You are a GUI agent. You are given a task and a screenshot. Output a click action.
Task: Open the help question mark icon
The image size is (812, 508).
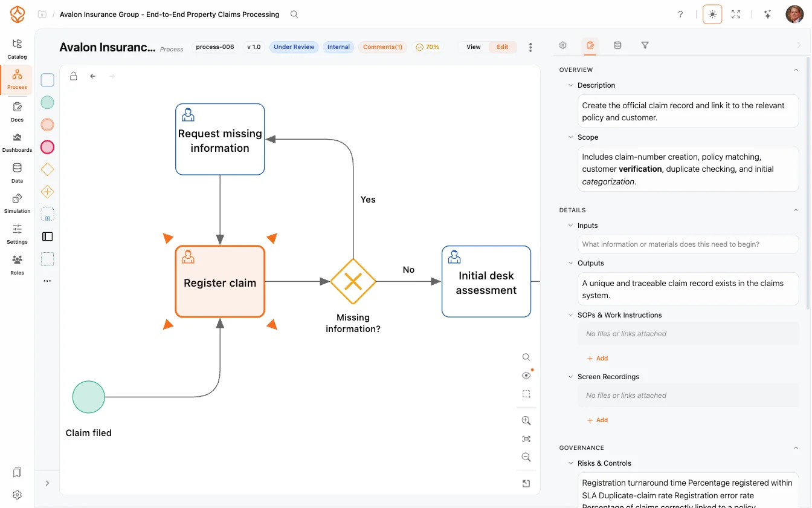point(680,15)
